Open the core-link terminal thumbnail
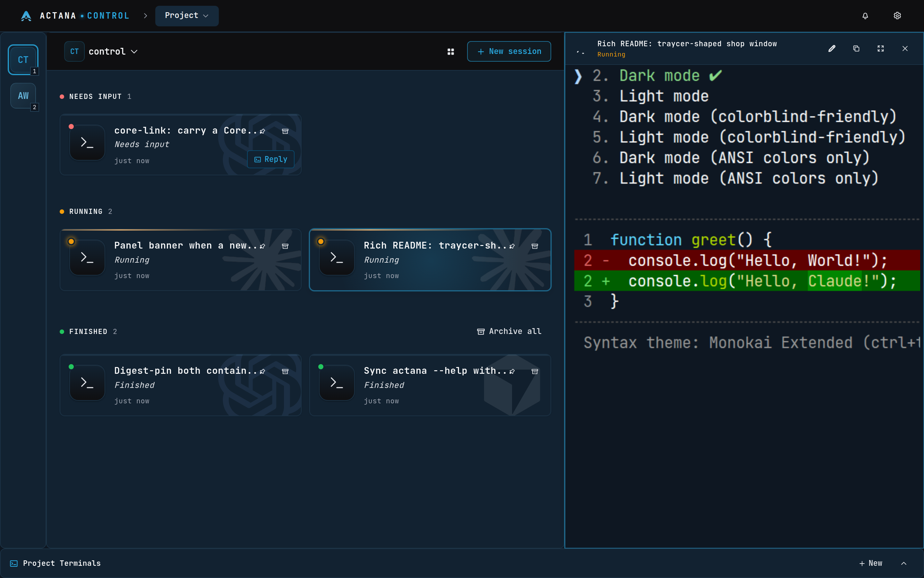Image resolution: width=924 pixels, height=578 pixels. [87, 142]
